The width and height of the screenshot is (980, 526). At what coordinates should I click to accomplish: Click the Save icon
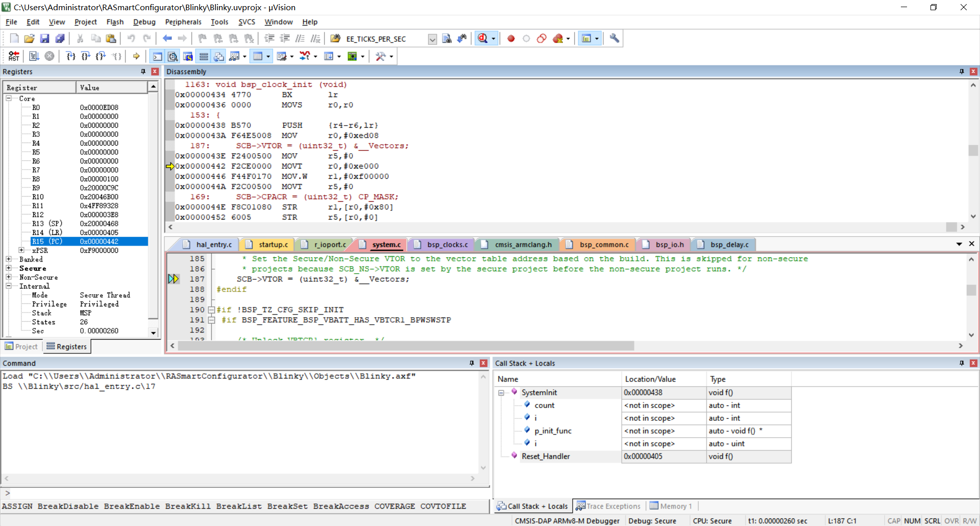(x=45, y=38)
